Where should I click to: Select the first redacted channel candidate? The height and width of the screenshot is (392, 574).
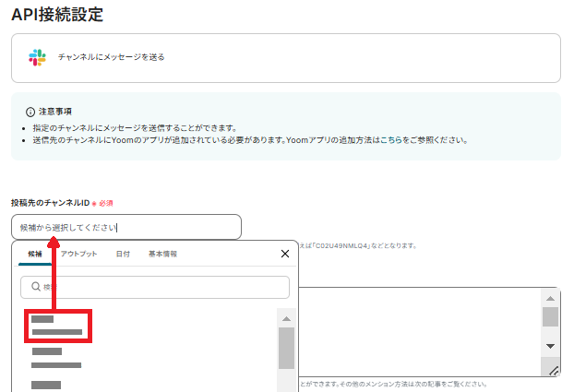point(58,326)
